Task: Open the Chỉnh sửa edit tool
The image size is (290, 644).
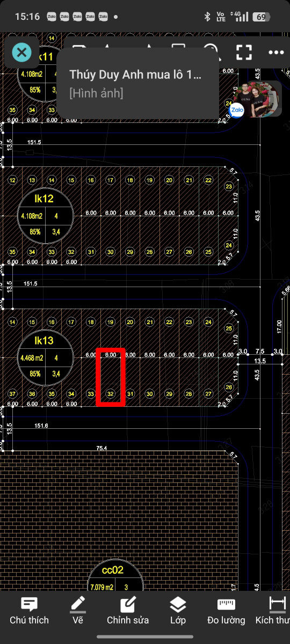Action: tap(128, 611)
